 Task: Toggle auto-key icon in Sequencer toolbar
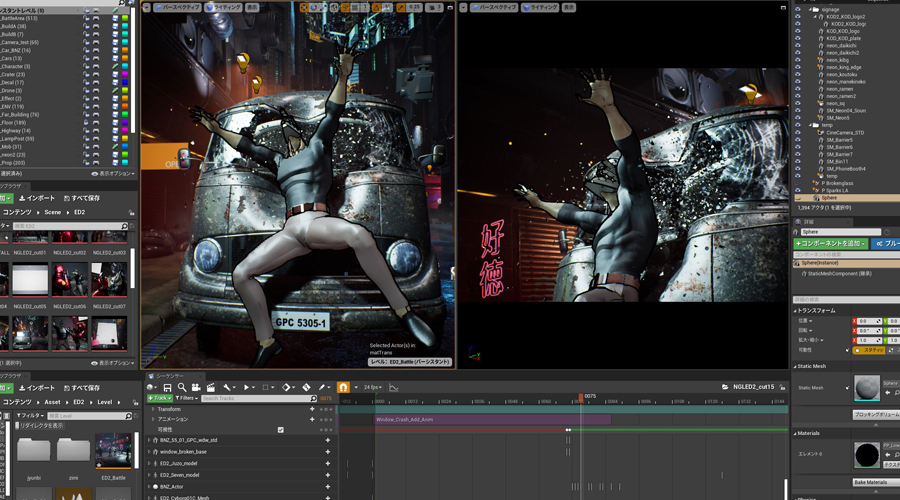click(x=307, y=387)
